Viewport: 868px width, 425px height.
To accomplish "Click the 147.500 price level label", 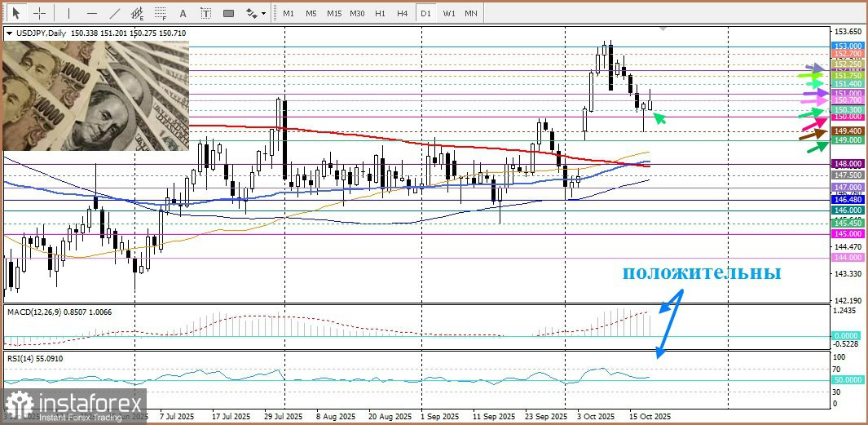I will (848, 175).
